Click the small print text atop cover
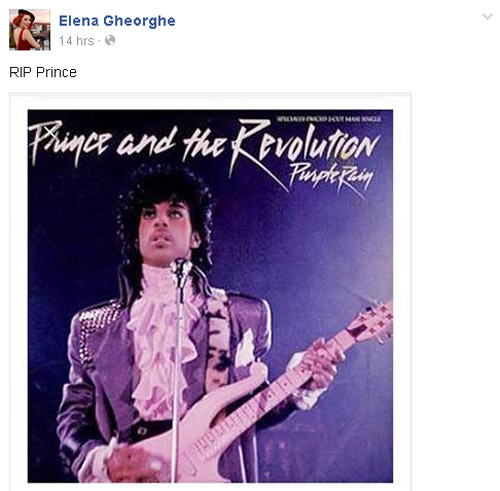Image resolution: width=500 pixels, height=491 pixels. [x=329, y=119]
